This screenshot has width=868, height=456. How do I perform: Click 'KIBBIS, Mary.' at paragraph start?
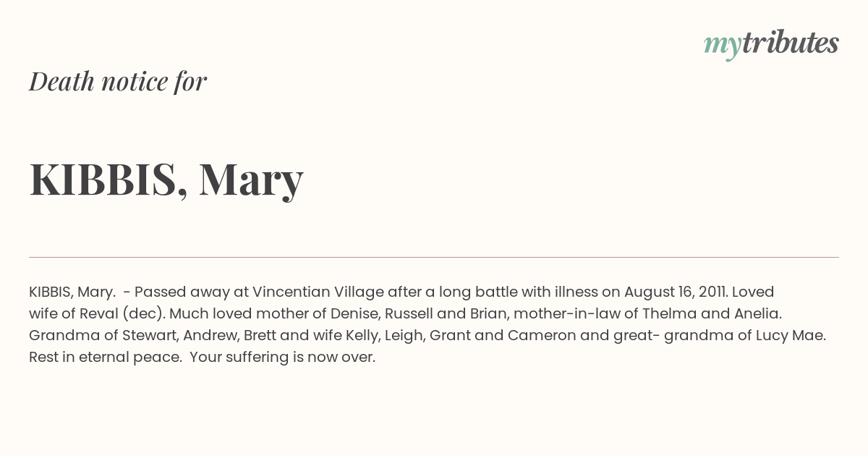click(72, 292)
